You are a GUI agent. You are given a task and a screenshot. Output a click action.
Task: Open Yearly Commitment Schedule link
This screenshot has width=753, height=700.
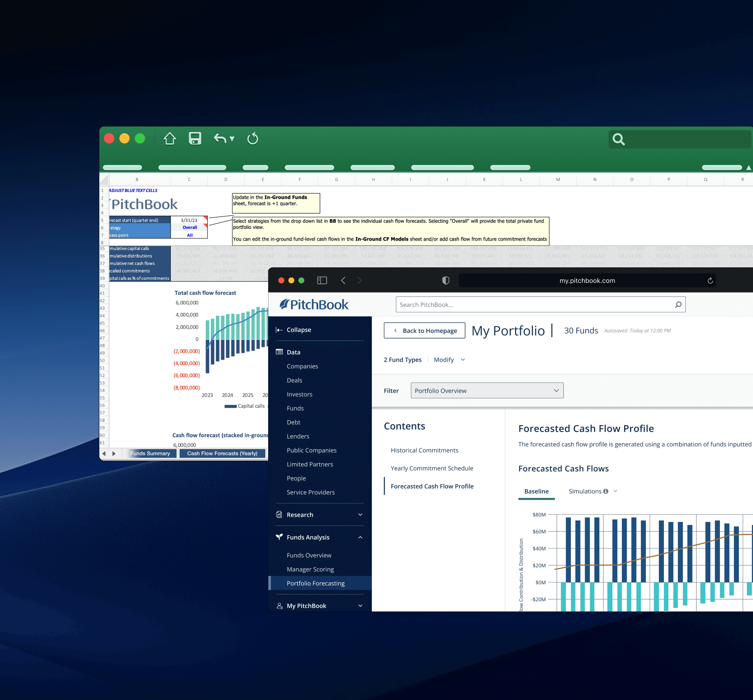(432, 468)
